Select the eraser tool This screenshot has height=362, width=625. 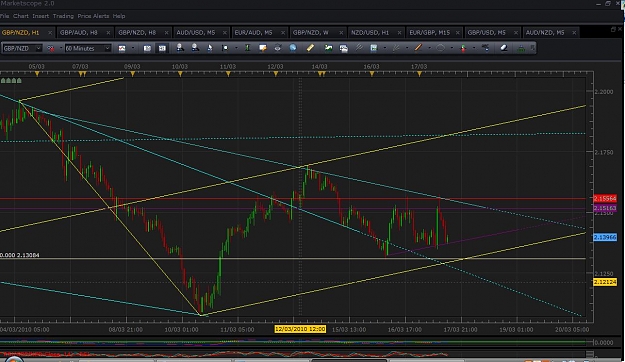coord(503,48)
